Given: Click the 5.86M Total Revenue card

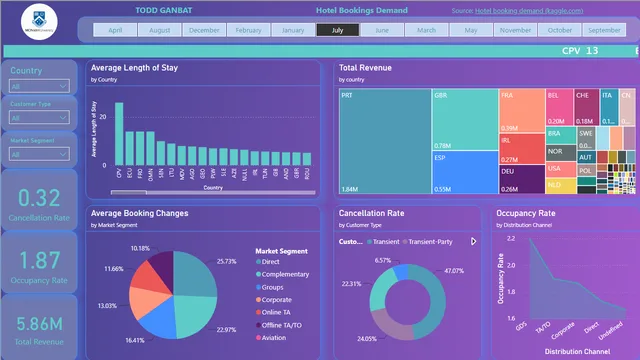Looking at the screenshot, I should (39, 326).
